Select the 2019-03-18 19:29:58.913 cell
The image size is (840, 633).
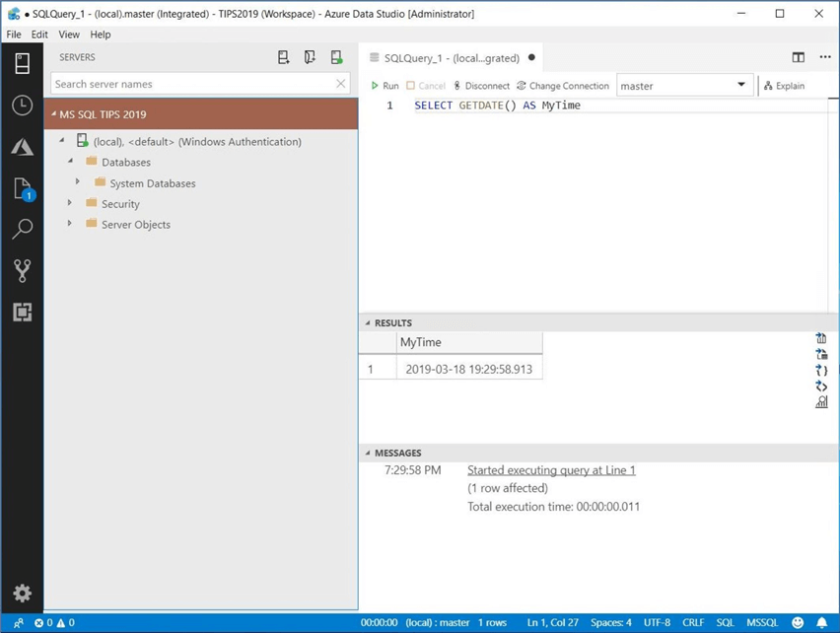(469, 369)
